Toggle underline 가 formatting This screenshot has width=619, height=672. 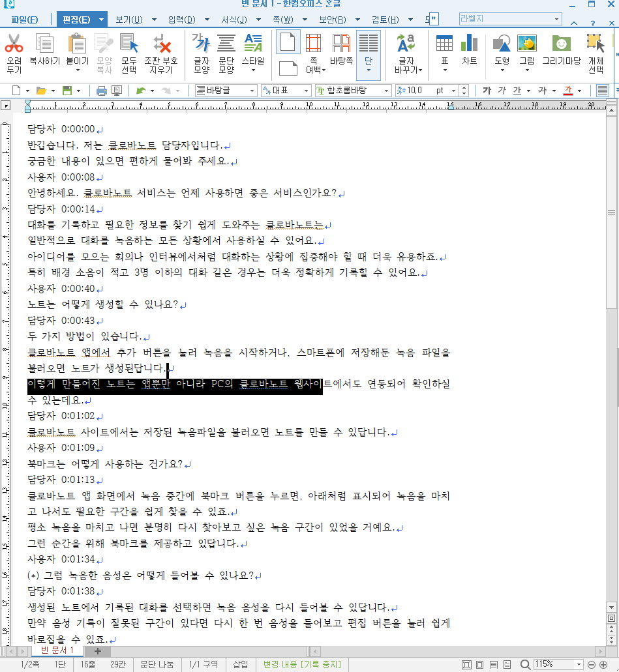517,91
